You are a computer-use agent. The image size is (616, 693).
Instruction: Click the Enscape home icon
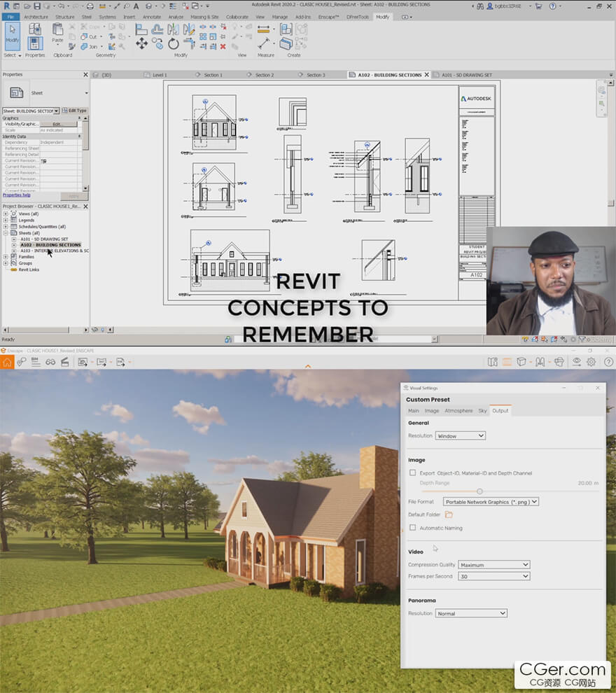point(7,363)
